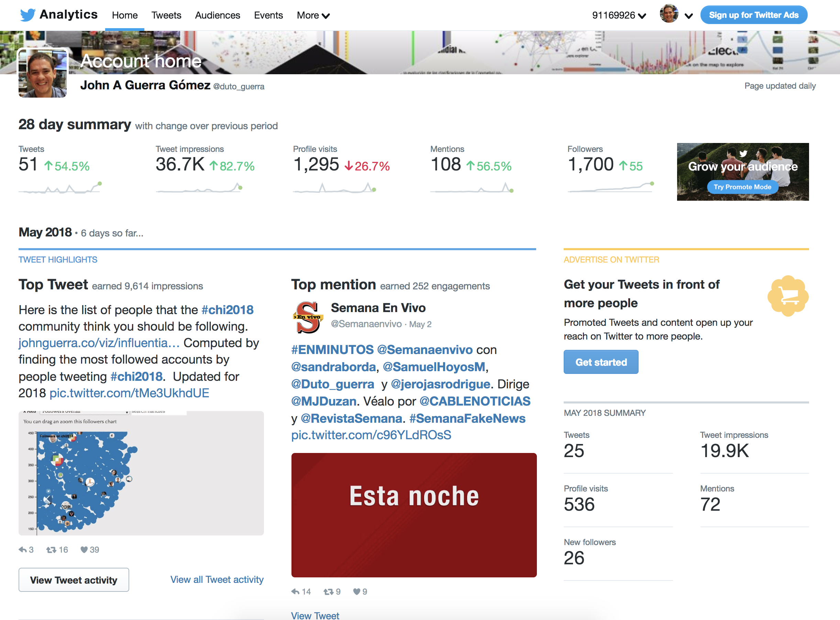Open the @Duto_guerra mention in tweet
840x620 pixels.
coord(333,384)
